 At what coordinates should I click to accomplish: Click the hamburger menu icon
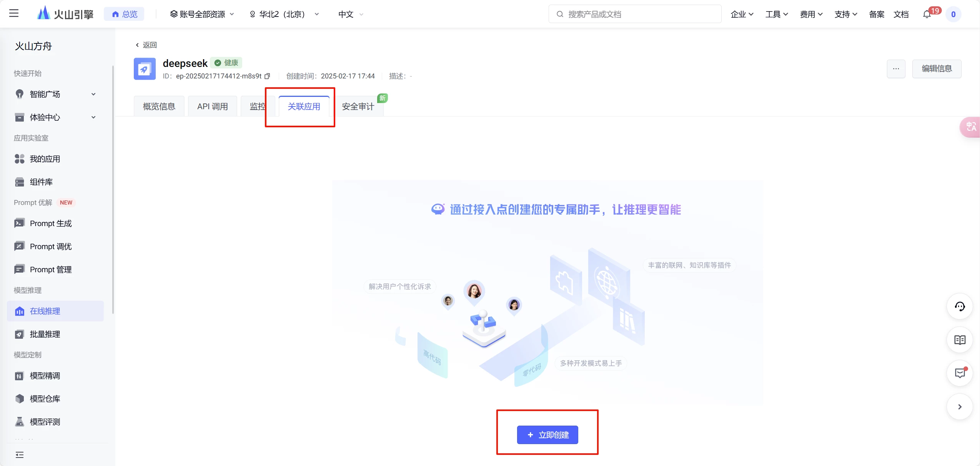[x=14, y=13]
